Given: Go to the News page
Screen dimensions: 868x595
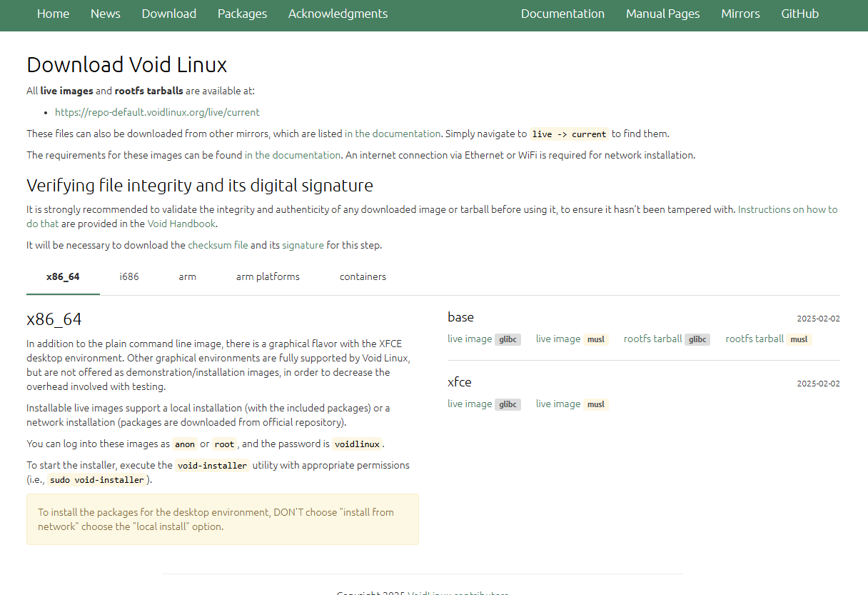Looking at the screenshot, I should 106,14.
